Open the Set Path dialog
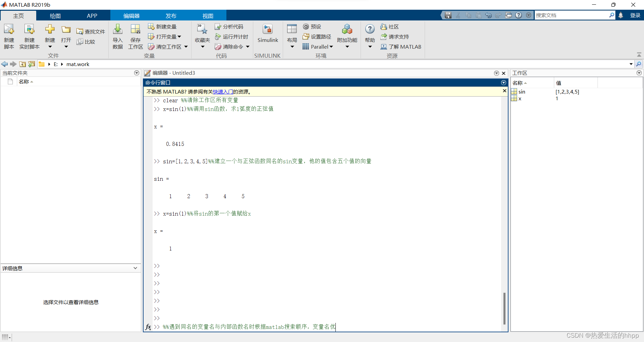644x342 pixels. 317,37
